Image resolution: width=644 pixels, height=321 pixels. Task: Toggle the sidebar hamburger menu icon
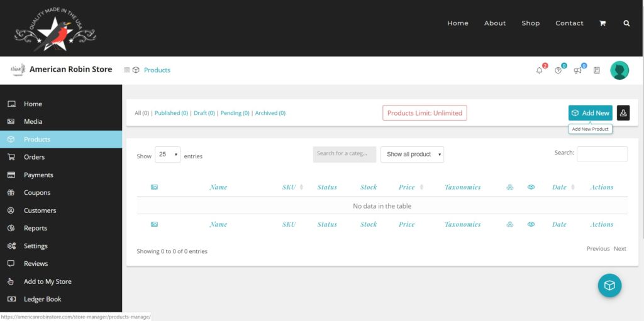coord(127,70)
